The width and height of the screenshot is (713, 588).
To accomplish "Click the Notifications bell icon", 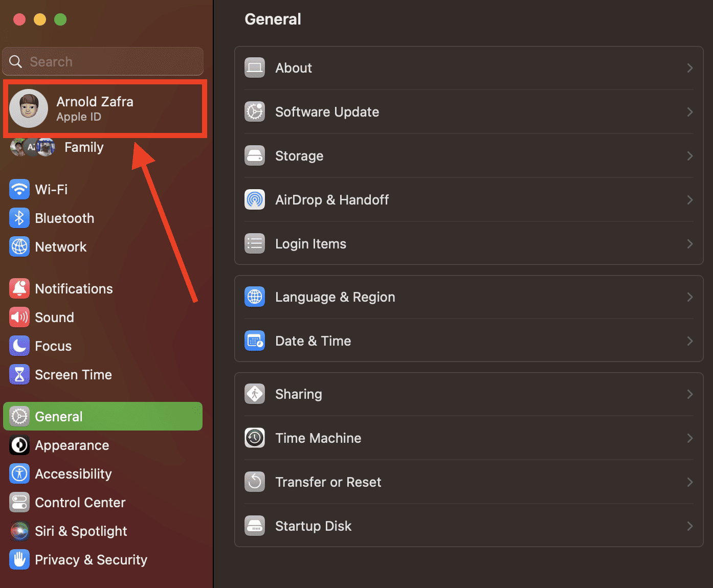I will click(19, 289).
